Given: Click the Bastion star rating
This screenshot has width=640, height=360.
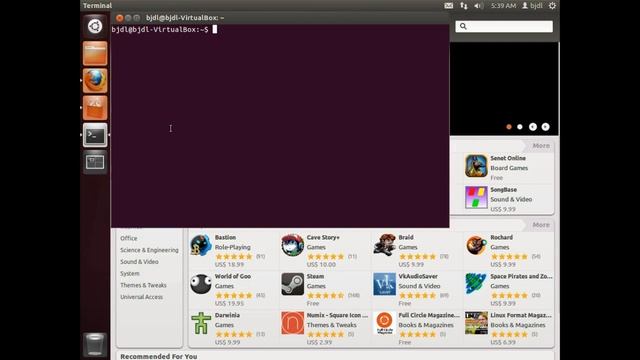Looking at the screenshot, I should click(234, 257).
